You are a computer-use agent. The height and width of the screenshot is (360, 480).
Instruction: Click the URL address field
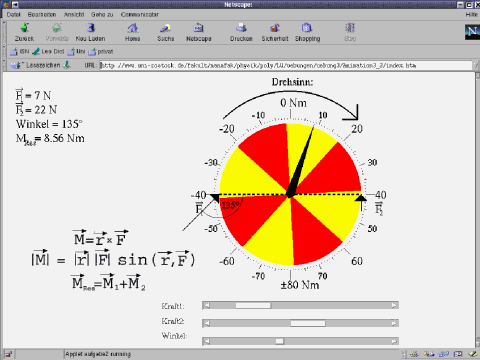tap(286, 65)
